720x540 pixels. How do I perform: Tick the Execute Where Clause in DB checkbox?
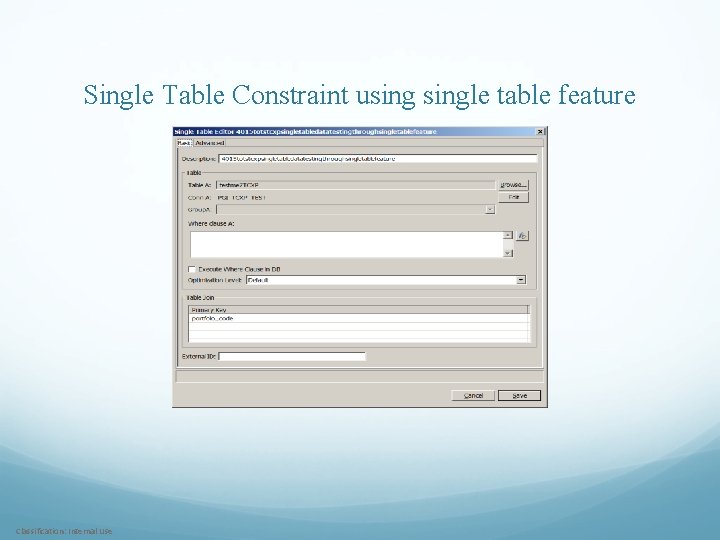(x=192, y=270)
